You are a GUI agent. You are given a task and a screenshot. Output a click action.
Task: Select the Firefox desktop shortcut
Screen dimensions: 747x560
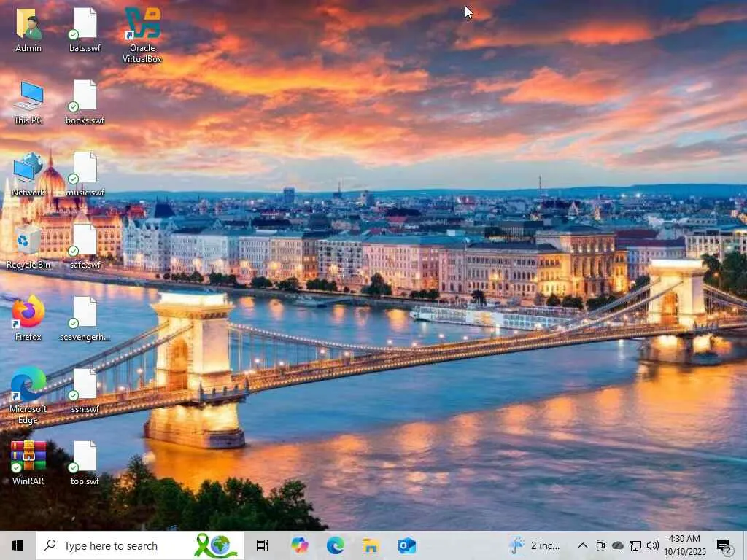point(28,318)
